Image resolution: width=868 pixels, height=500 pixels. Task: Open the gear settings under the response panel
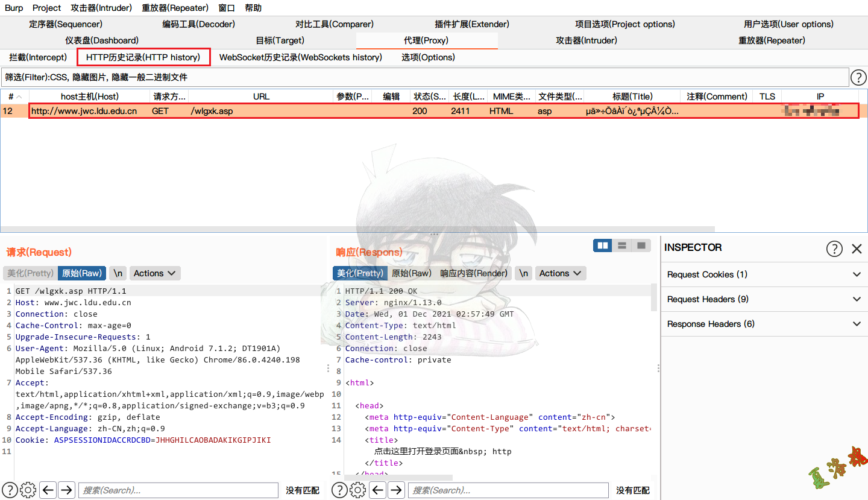[358, 490]
